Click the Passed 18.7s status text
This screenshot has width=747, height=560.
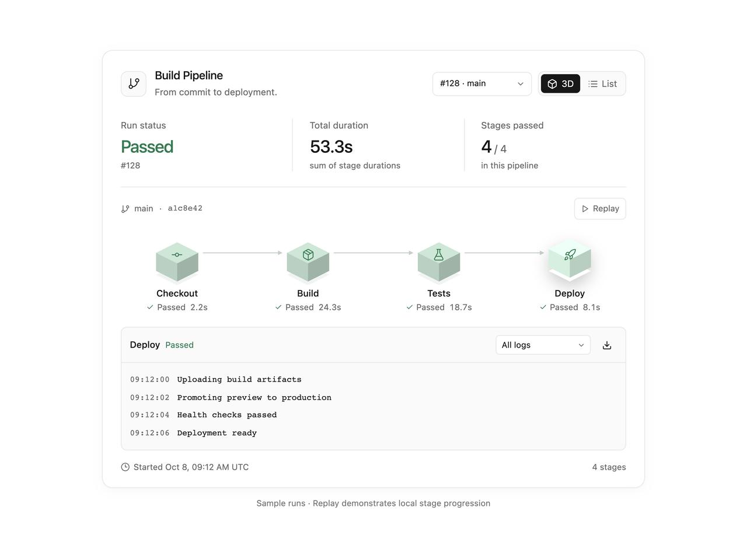pos(444,307)
